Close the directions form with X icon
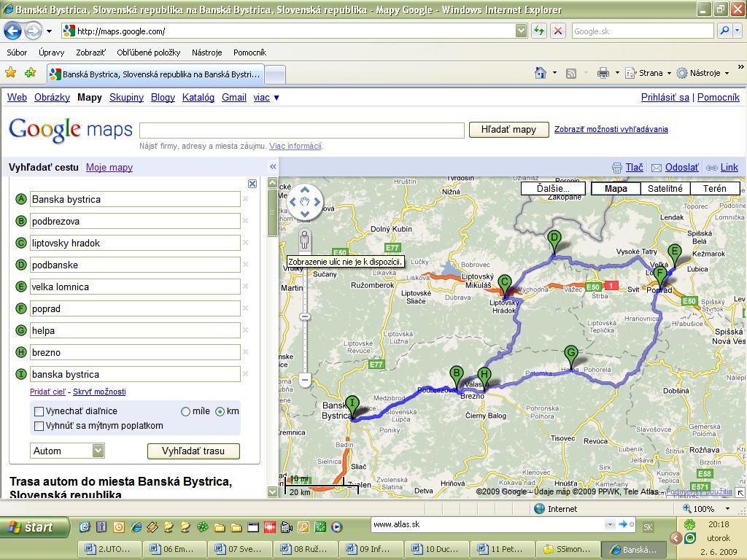Viewport: 747px width, 560px height. point(252,184)
